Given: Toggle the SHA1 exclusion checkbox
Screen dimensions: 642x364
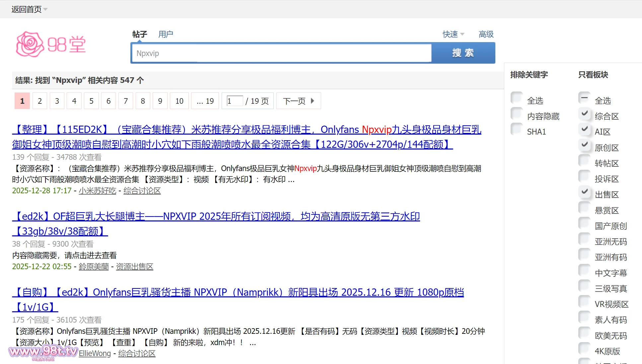Looking at the screenshot, I should click(517, 129).
